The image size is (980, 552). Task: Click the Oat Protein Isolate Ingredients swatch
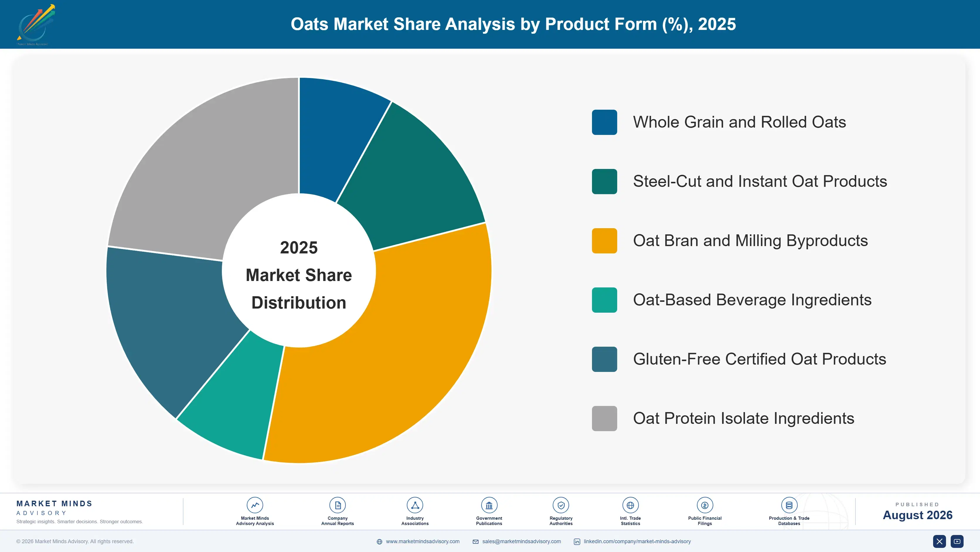[x=605, y=418]
